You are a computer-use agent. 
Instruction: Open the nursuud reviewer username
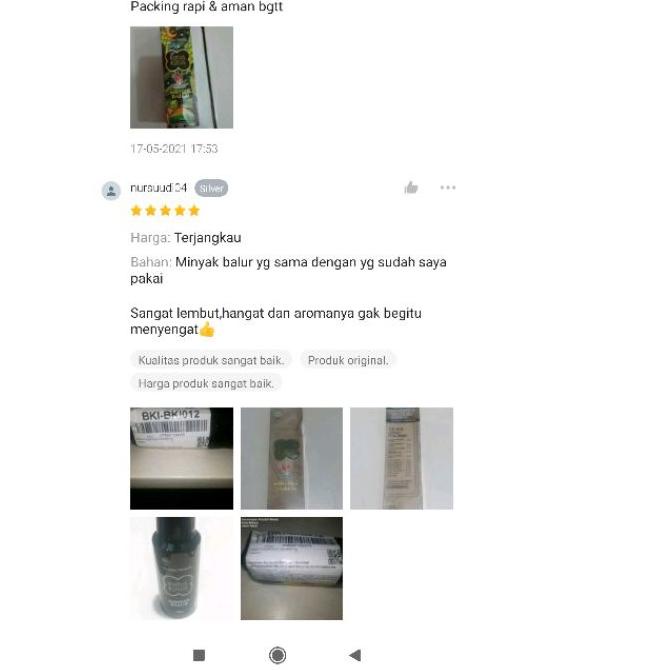point(159,188)
